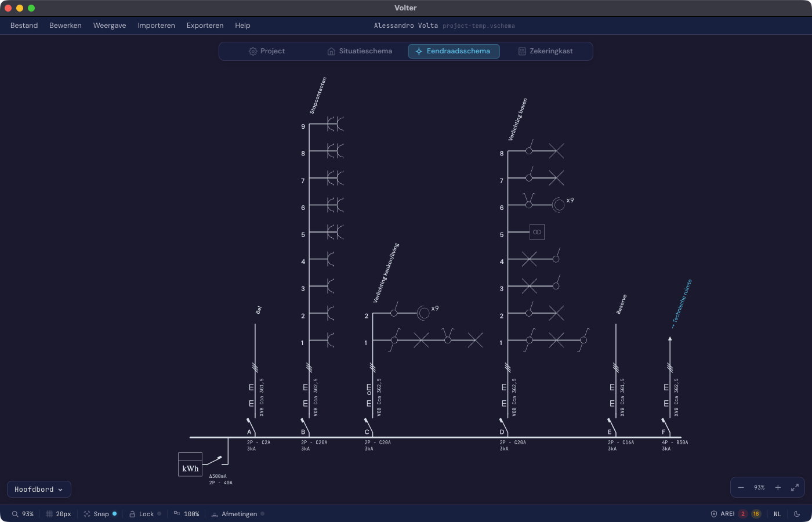812x522 pixels.
Task: Toggle the Snap option off
Action: pyautogui.click(x=100, y=514)
